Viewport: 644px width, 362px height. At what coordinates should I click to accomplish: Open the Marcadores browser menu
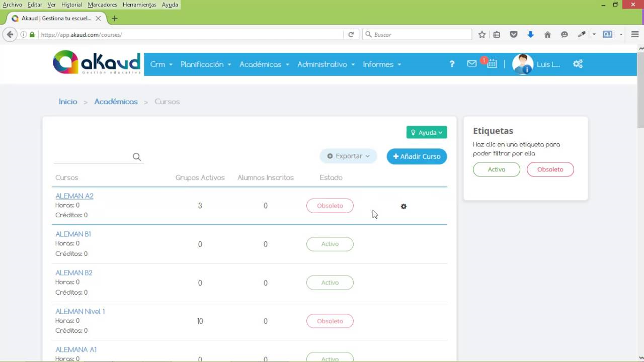[x=102, y=5]
